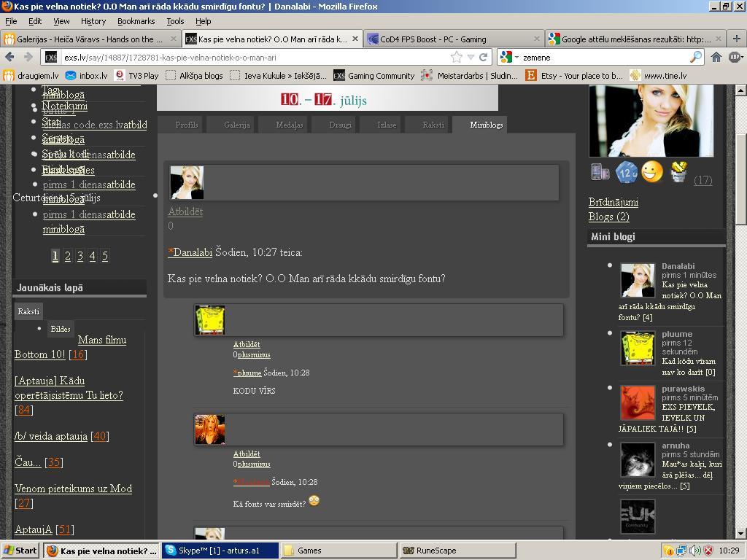The image size is (747, 560).
Task: Open the Tools menu
Action: pos(175,21)
